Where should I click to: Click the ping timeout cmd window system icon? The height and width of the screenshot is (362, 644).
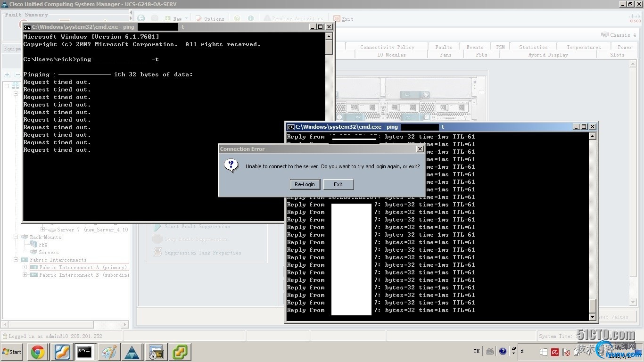point(27,27)
